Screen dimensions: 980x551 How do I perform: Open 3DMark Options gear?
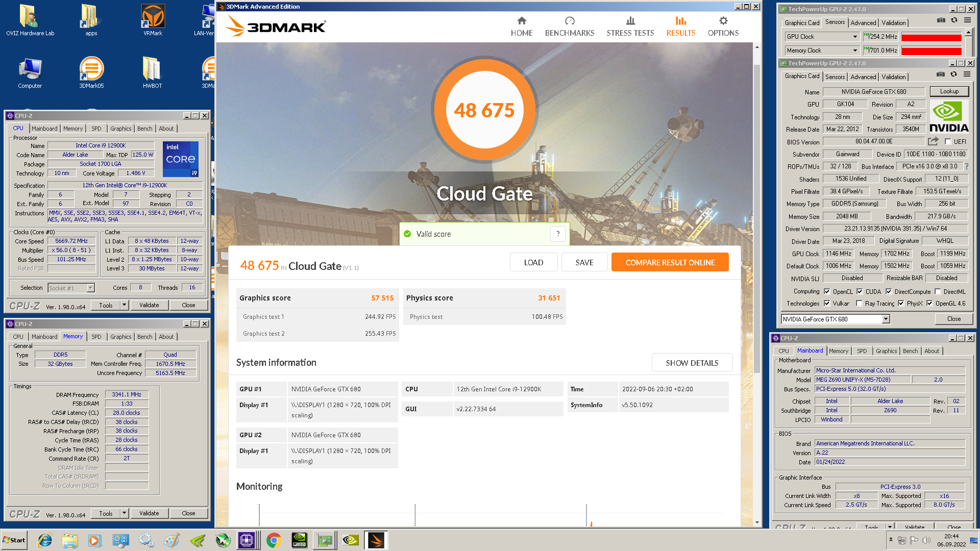723,27
